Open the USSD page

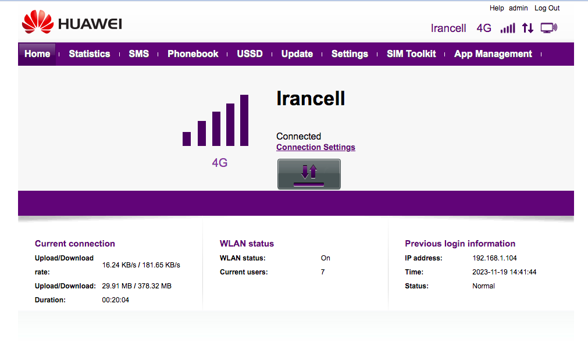coord(250,54)
